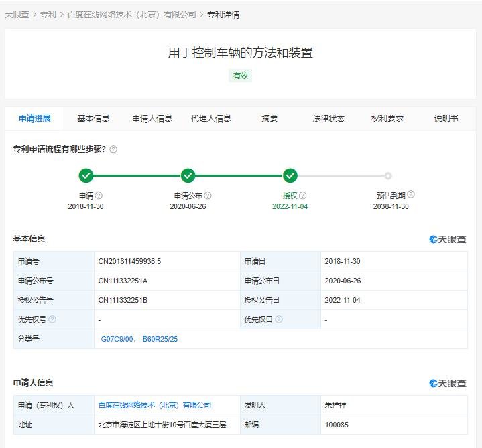The image size is (482, 448).
Task: Click 申请公布日 value 2020-06-26 in table
Action: pos(343,281)
